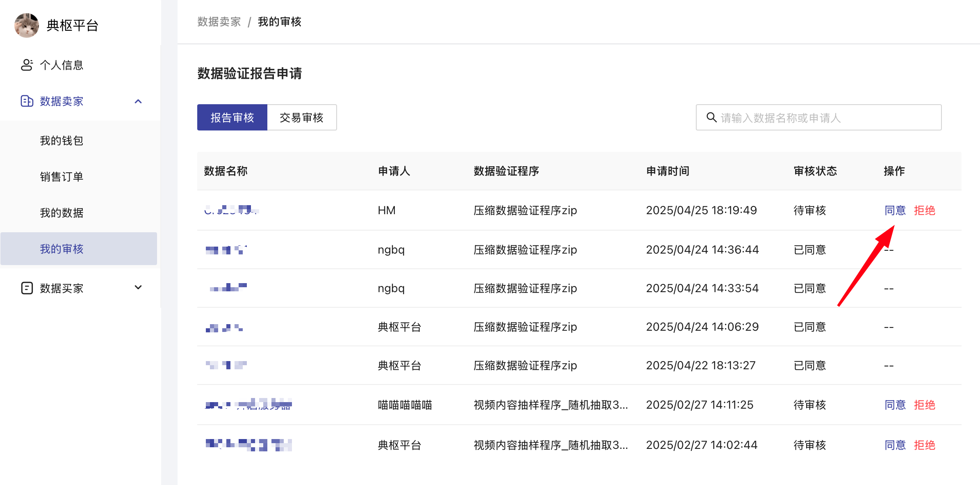
Task: Open data name link in 喵喵喵喵喵 row
Action: point(248,405)
